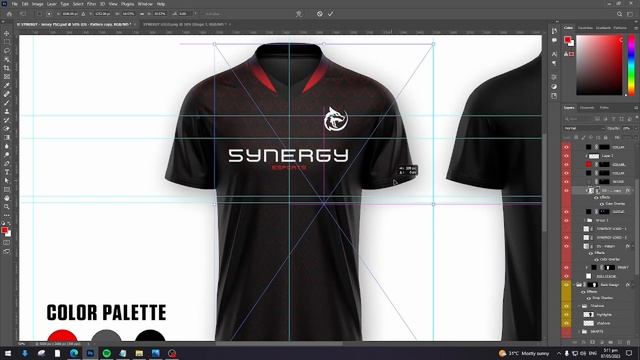Click the vertical hue slider
The width and height of the screenshot is (640, 360).
[x=631, y=65]
